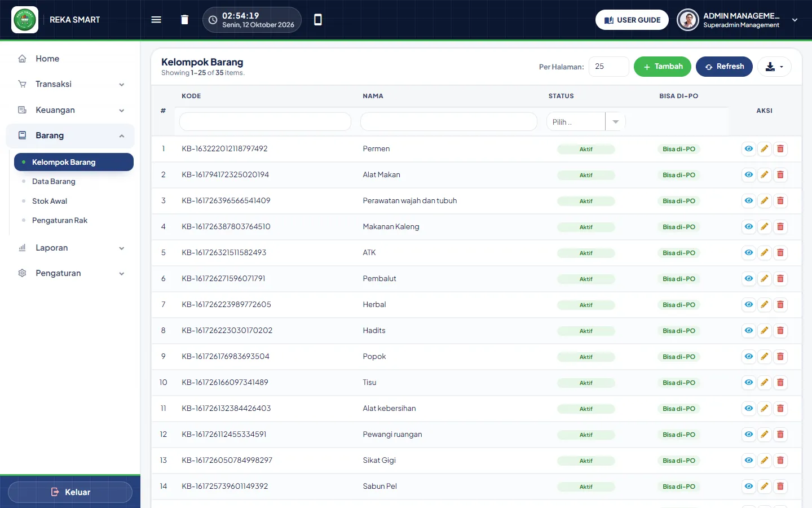View details of the Pewangi ruangan row
Viewport: 812px width, 508px height.
point(749,435)
